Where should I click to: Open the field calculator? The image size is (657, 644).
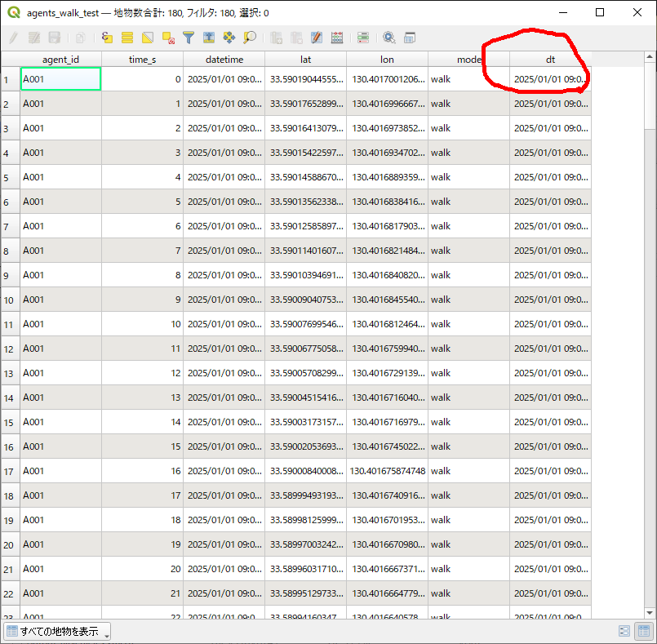[336, 38]
